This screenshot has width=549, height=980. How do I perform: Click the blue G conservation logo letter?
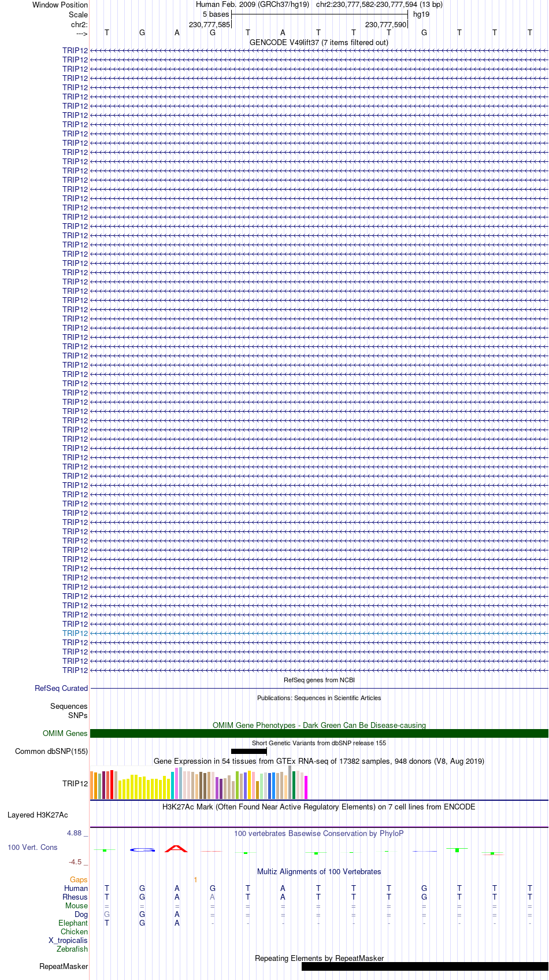142,850
